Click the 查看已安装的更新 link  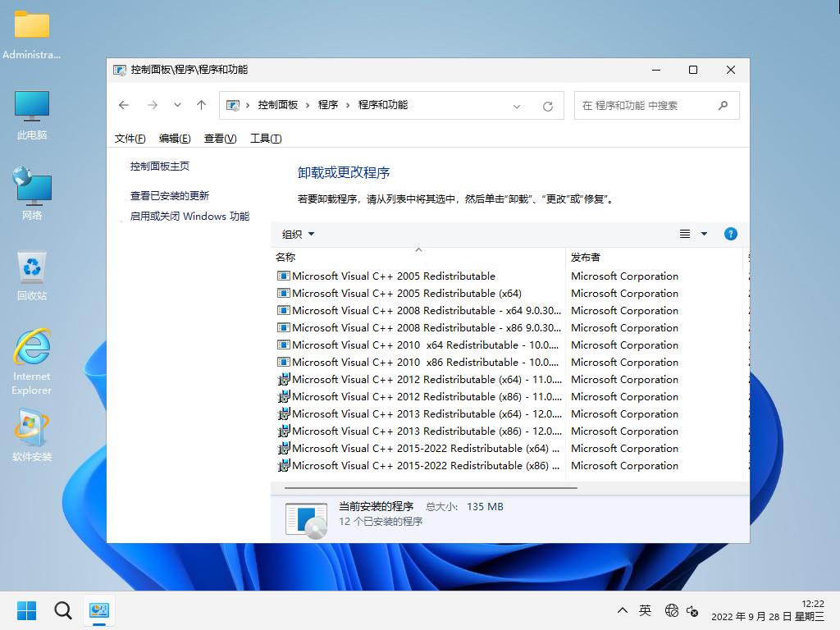(170, 195)
